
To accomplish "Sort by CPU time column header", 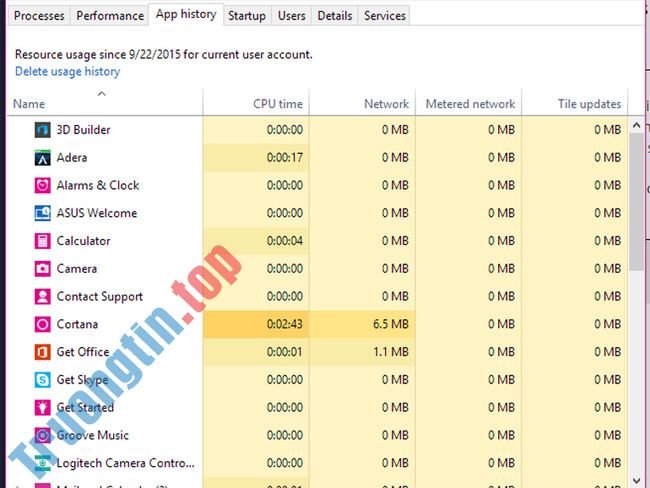I will [x=256, y=102].
